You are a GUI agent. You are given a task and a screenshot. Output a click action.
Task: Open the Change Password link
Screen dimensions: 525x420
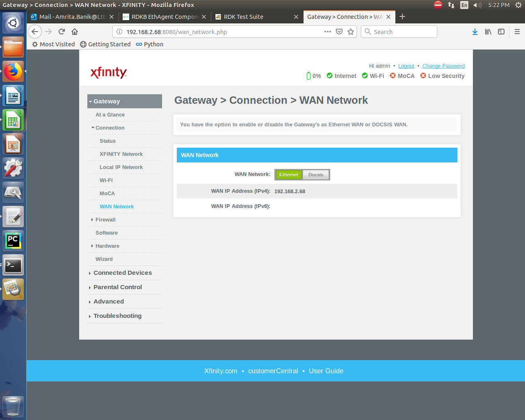[x=443, y=66]
